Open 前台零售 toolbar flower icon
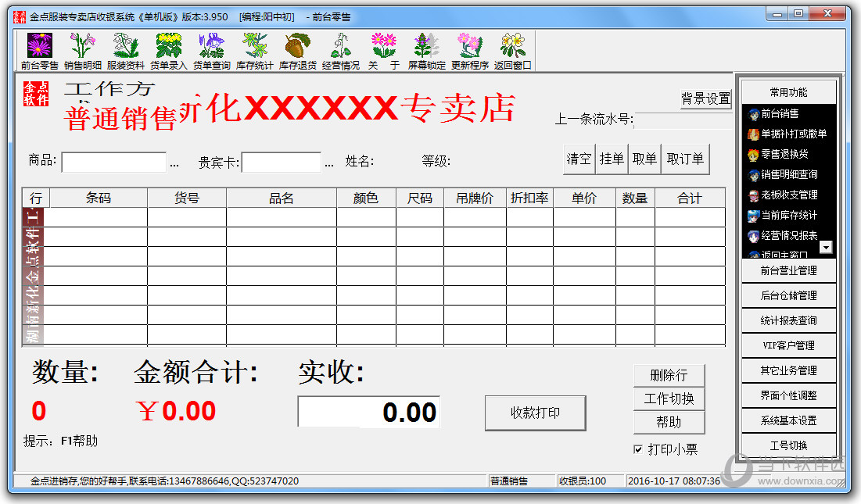Image resolution: width=861 pixels, height=504 pixels. coord(40,45)
